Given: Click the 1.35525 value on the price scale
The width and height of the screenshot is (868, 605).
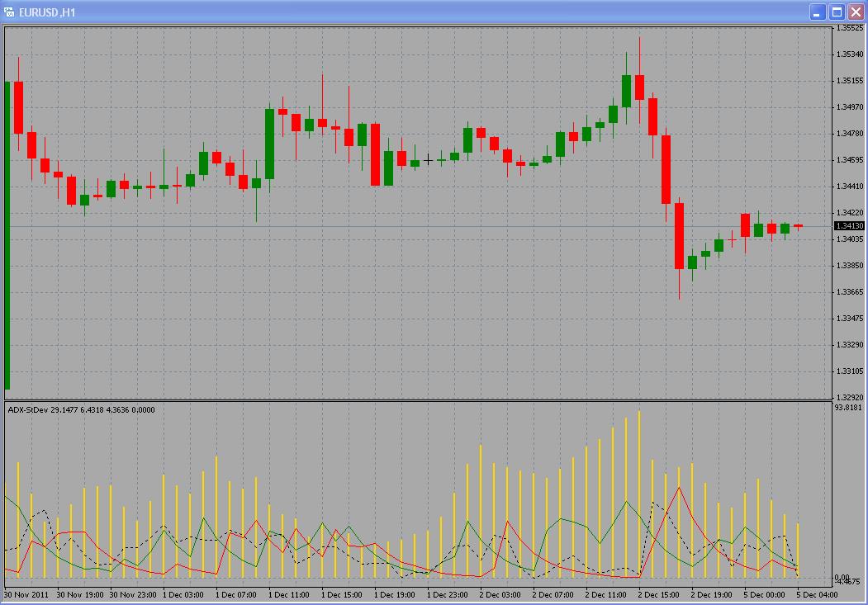Looking at the screenshot, I should pos(849,27).
